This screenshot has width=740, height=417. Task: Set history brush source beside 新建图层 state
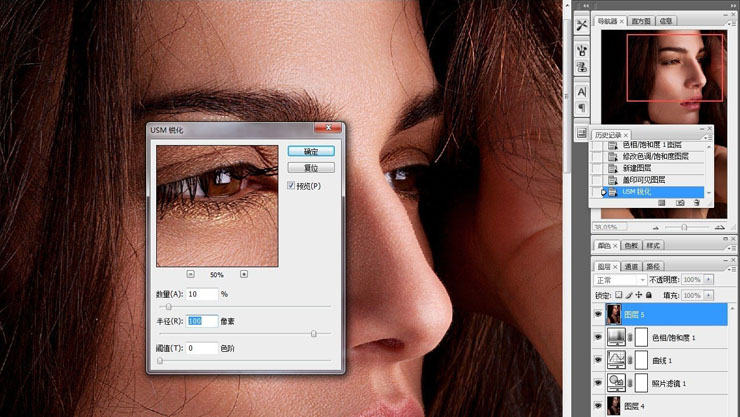pyautogui.click(x=597, y=168)
